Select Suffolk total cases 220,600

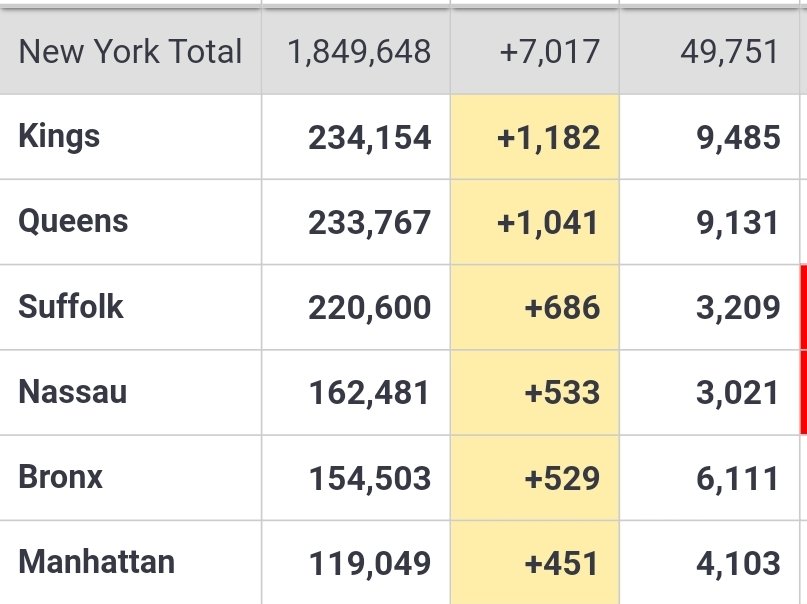[370, 308]
